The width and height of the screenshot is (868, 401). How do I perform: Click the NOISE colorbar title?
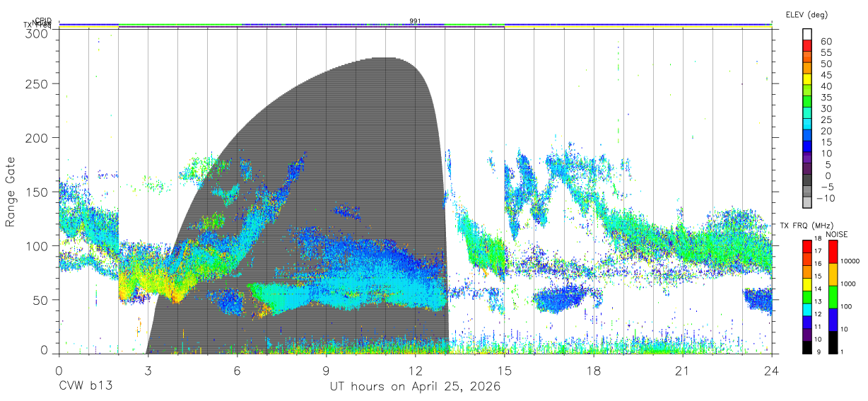point(838,234)
